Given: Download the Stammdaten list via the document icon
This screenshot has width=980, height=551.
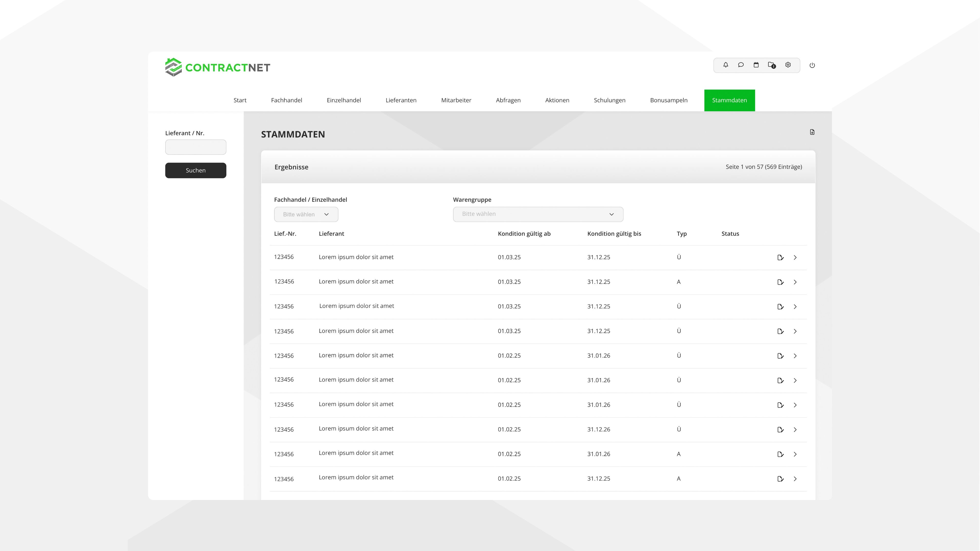Looking at the screenshot, I should click(x=812, y=132).
